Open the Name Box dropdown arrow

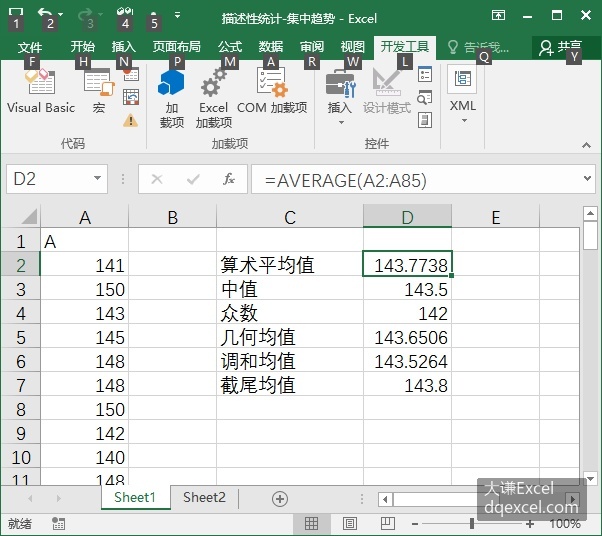(x=98, y=178)
